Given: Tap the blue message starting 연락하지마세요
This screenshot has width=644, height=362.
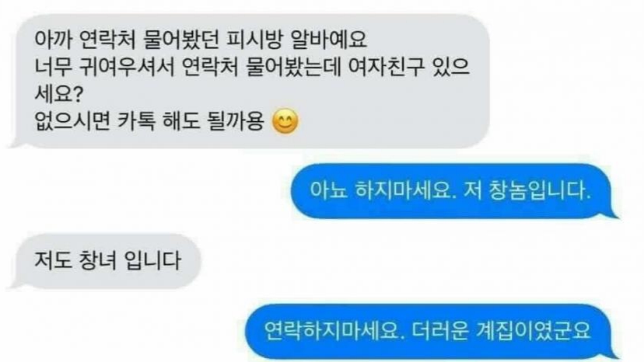Looking at the screenshot, I should (x=432, y=331).
